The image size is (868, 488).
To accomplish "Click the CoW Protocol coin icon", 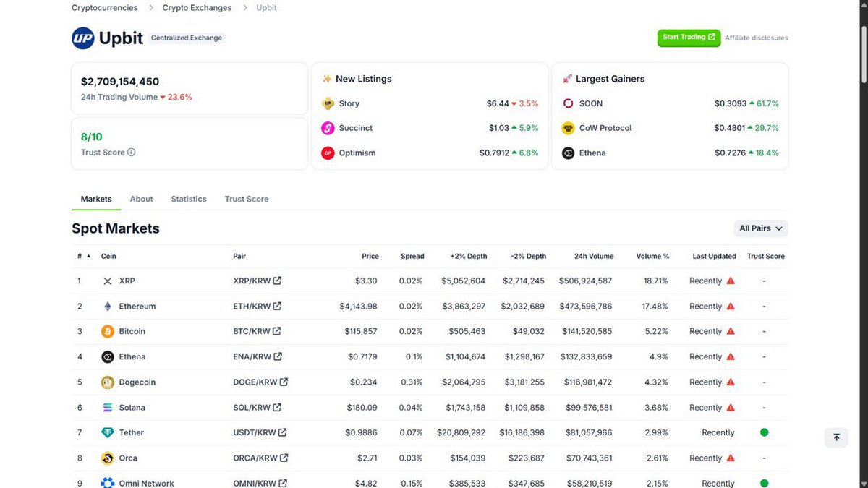I will [x=568, y=128].
